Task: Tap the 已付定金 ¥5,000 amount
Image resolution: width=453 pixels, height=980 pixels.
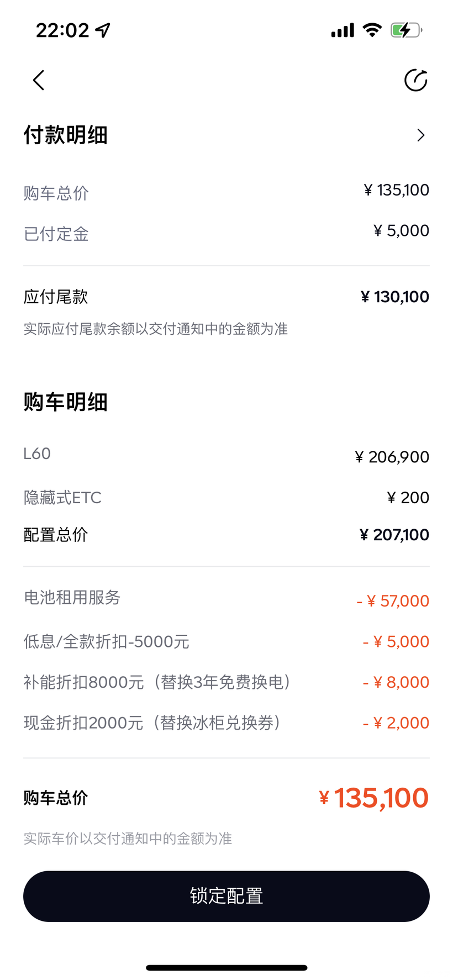Action: [x=401, y=231]
